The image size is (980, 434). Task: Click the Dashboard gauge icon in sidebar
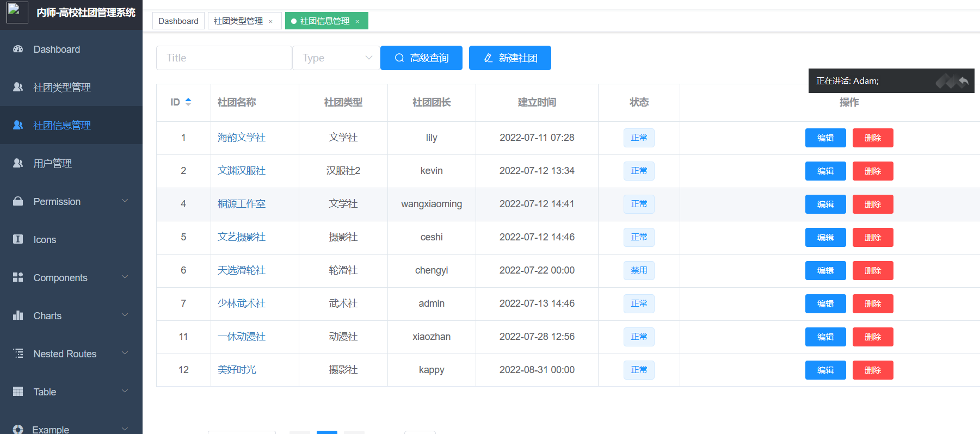18,49
